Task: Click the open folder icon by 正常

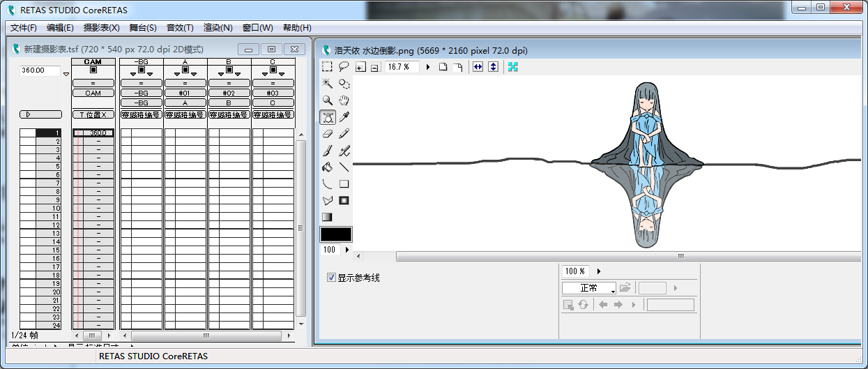Action: tap(625, 287)
